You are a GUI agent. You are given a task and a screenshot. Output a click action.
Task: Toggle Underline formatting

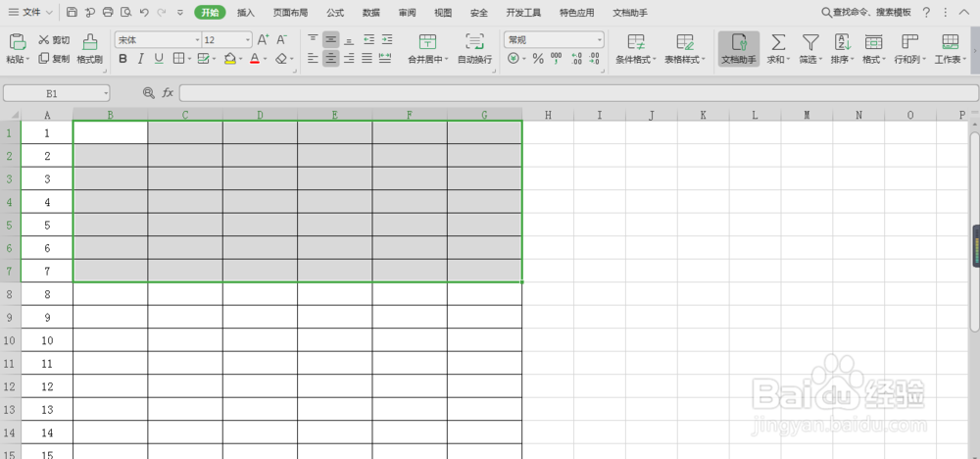point(159,59)
